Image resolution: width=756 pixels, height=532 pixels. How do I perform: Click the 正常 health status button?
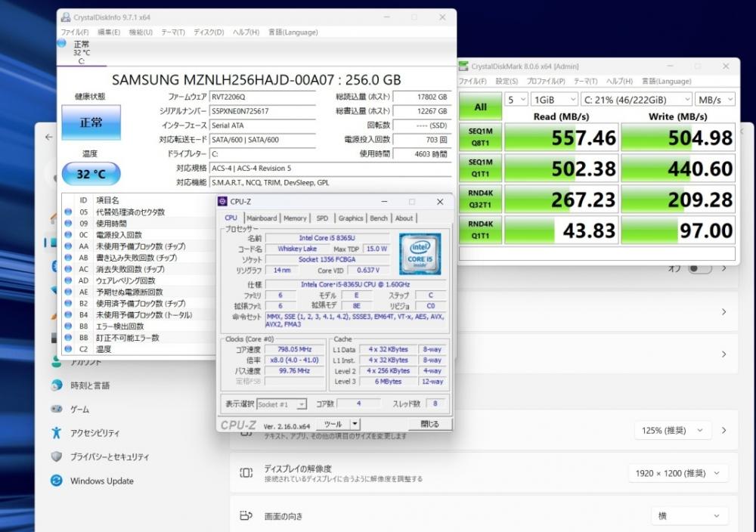point(91,122)
